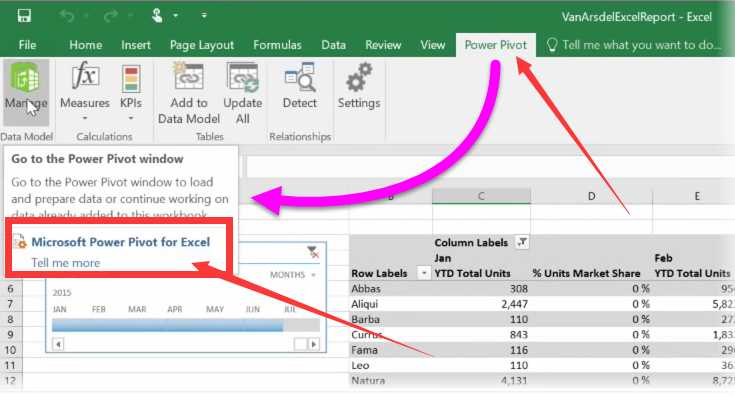Click the Redo arrow in quick access toolbar
The width and height of the screenshot is (735, 398).
coord(111,16)
